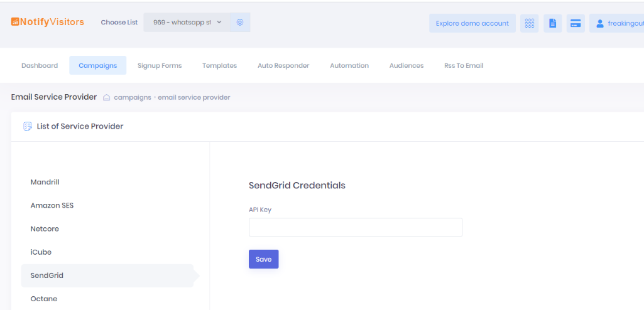
Task: Click the NotifyVisitors logo
Action: 48,22
